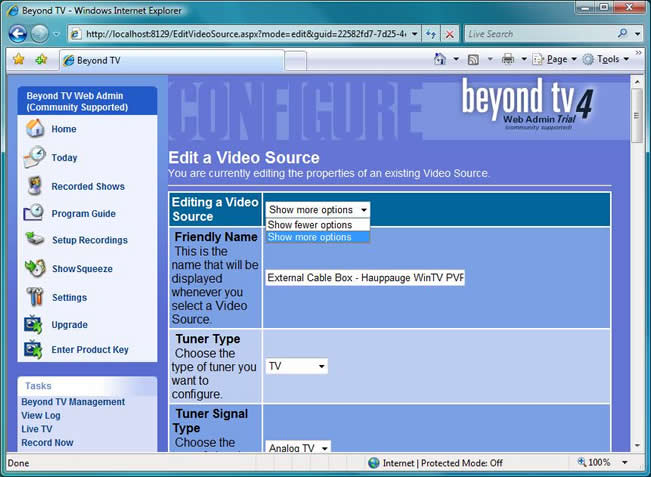Click the Friendly Name text field
Screen dimensions: 651x477
[x=365, y=277]
